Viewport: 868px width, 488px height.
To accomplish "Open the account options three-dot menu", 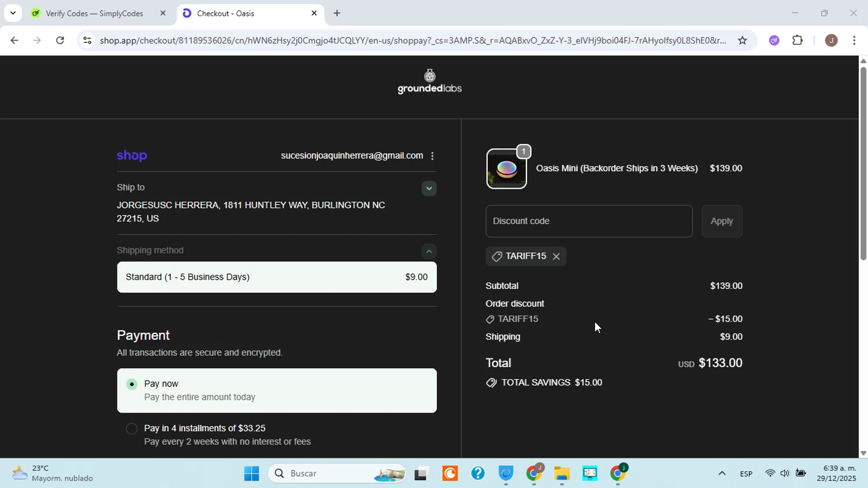I will (x=432, y=156).
